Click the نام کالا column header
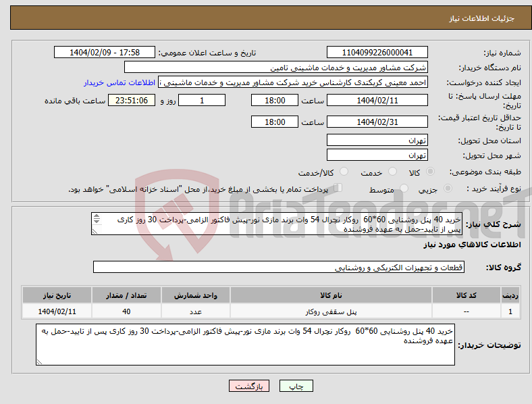 point(331,295)
